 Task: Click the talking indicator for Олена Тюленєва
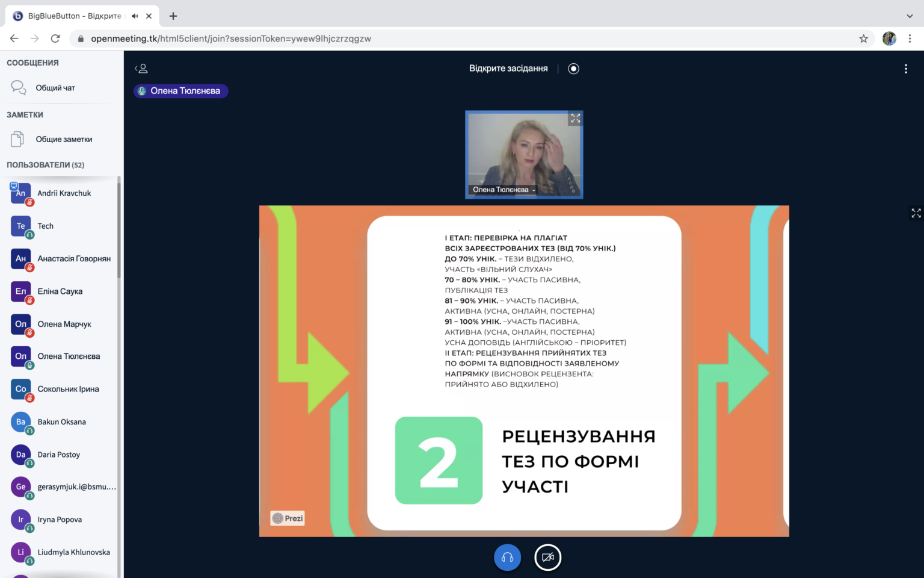[x=180, y=91]
